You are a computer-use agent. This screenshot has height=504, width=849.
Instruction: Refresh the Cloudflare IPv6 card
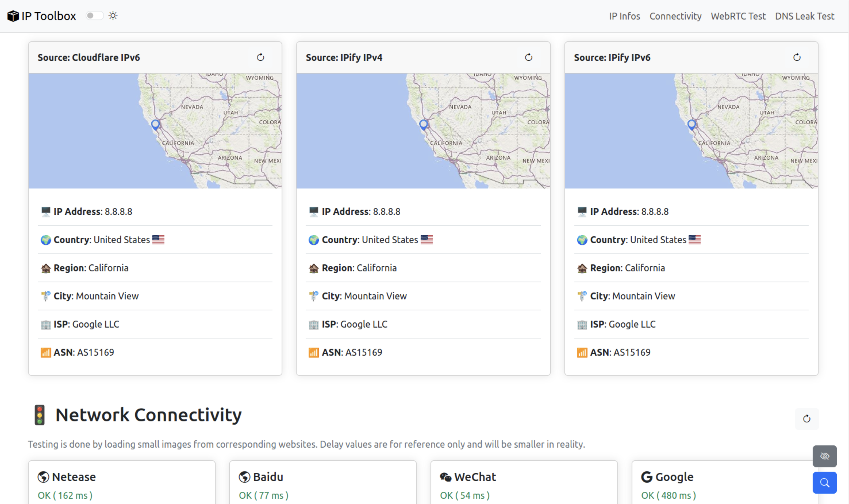click(x=260, y=57)
